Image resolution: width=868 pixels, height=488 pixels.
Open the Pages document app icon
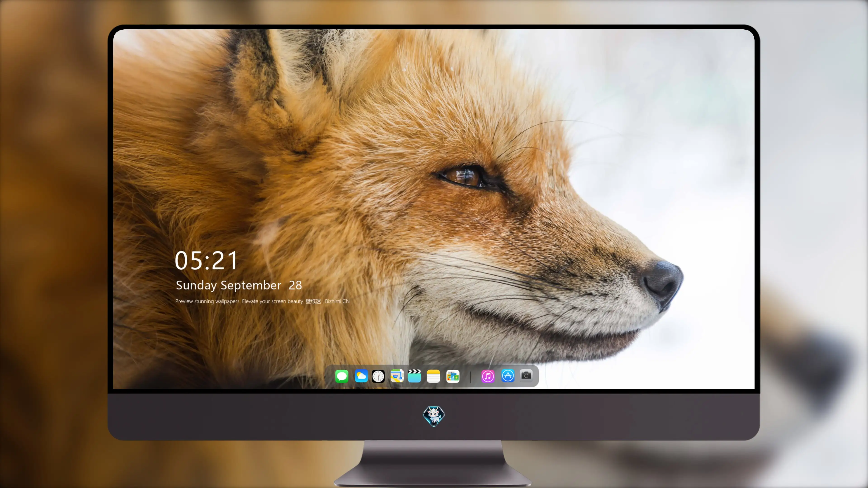click(x=453, y=376)
